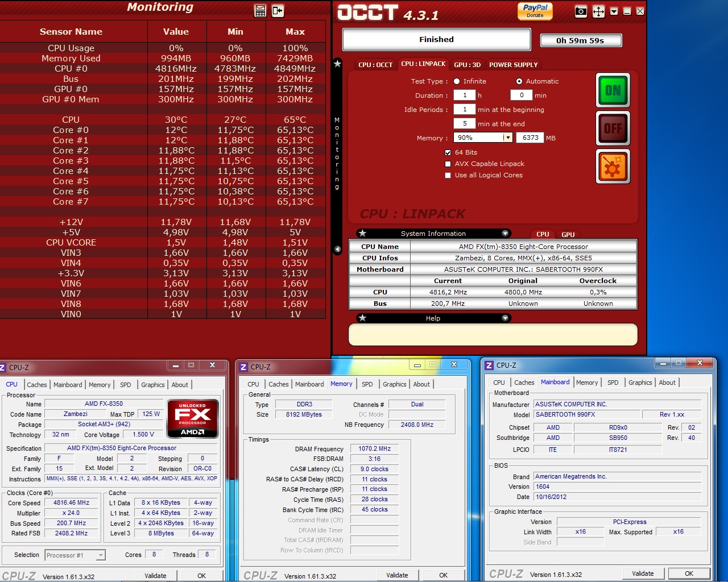Viewport: 728px width, 582px height.
Task: Click the Memory Used sensor row label
Action: [71, 58]
